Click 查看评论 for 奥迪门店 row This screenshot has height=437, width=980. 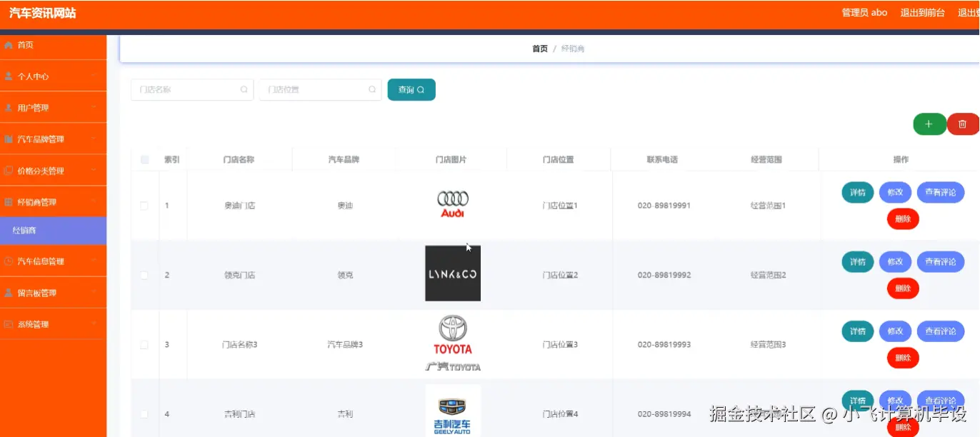pos(941,192)
